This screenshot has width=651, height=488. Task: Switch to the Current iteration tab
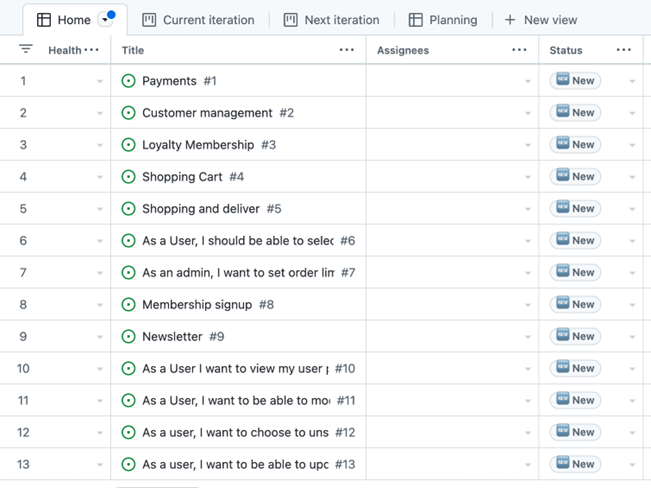click(x=198, y=20)
